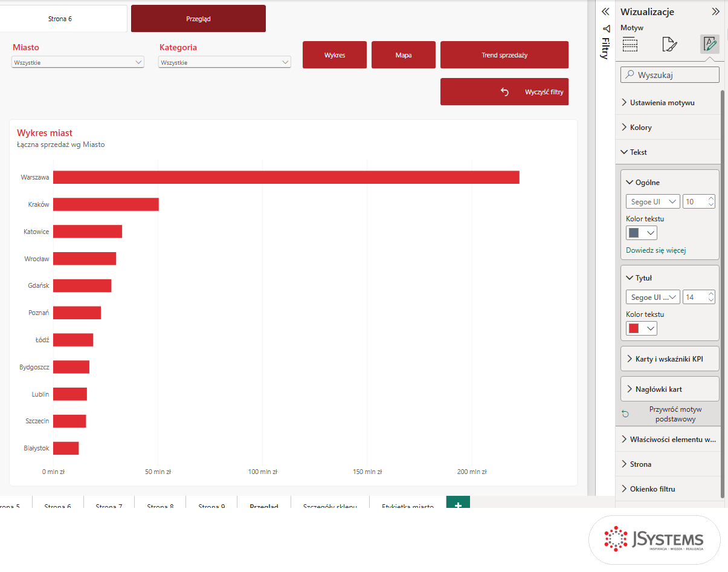Open the format visual brush icon
This screenshot has width=728, height=572.
point(669,44)
